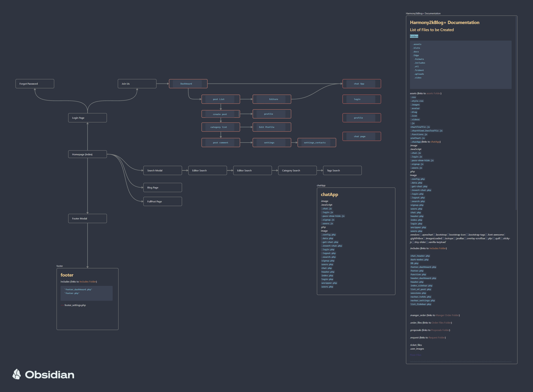Click the Edit Profile node
The width and height of the screenshot is (533, 392).
pos(272,127)
